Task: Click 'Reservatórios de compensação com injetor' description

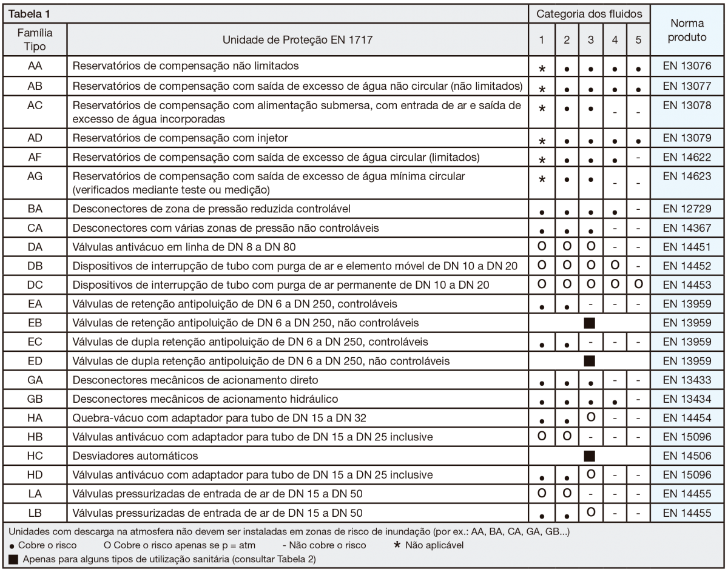Action: point(179,138)
